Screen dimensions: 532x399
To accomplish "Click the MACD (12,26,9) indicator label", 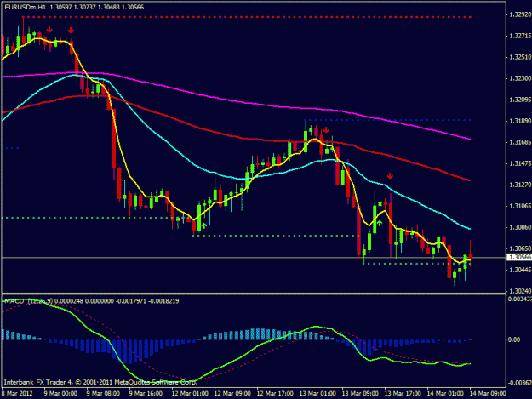I will [28, 301].
